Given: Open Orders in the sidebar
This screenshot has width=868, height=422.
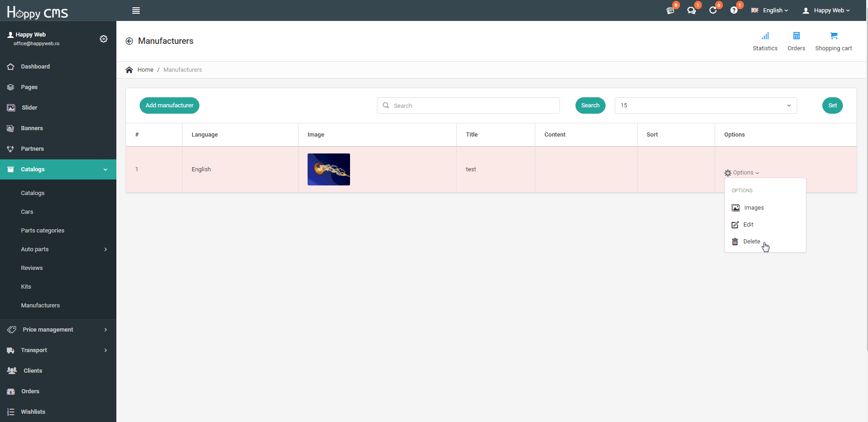Looking at the screenshot, I should (x=58, y=391).
